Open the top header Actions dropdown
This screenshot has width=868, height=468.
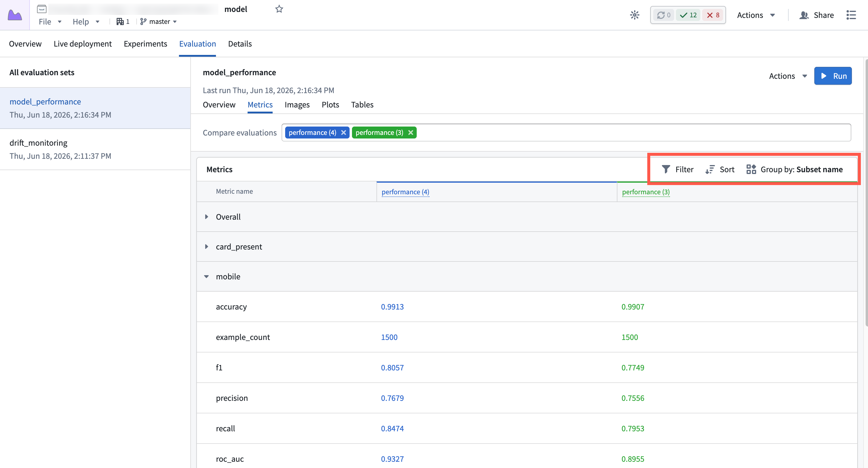(756, 15)
